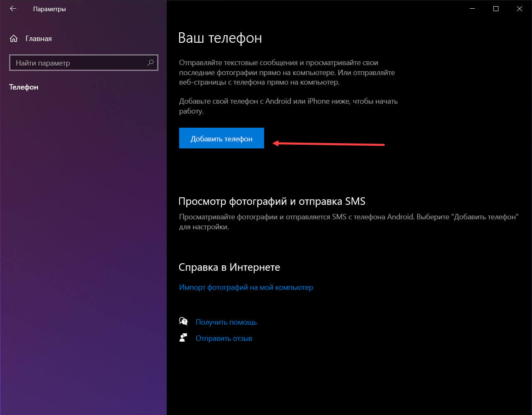Minimize the Параметры window
Screen dimensions: 532x415
pyautogui.click(x=472, y=8)
